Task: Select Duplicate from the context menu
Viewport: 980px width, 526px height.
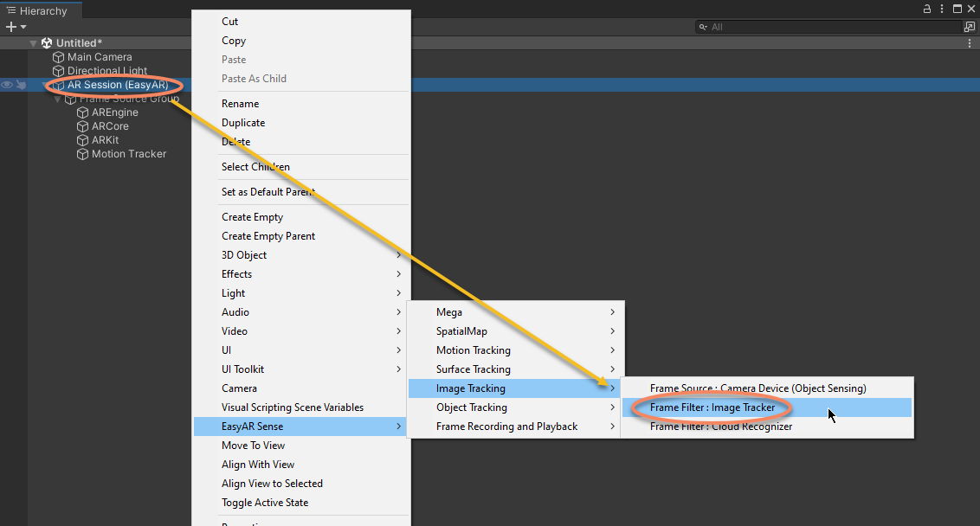Action: pyautogui.click(x=243, y=123)
